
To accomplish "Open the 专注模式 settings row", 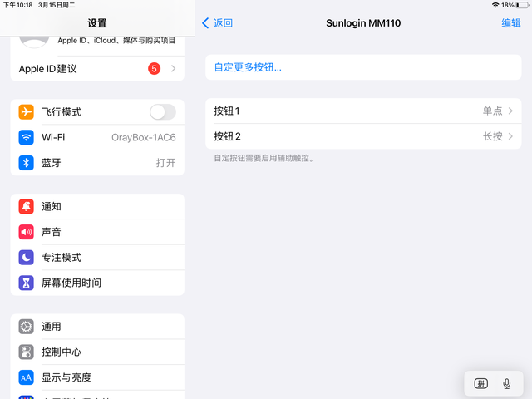I will [x=97, y=258].
